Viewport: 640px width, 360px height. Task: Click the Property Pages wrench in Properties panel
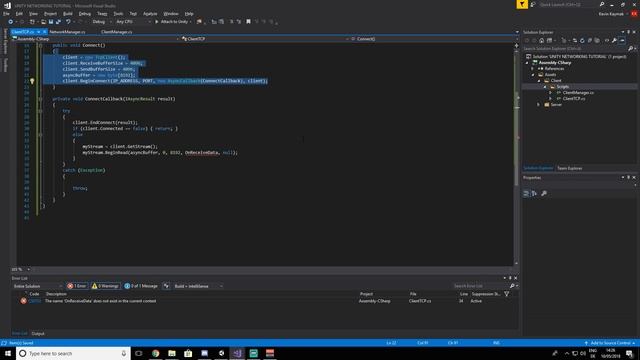point(544,193)
